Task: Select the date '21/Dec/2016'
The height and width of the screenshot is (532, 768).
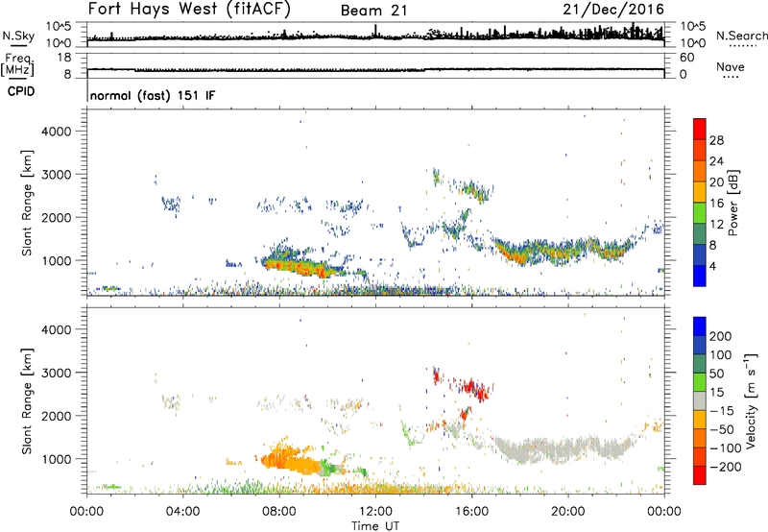Action: click(613, 10)
